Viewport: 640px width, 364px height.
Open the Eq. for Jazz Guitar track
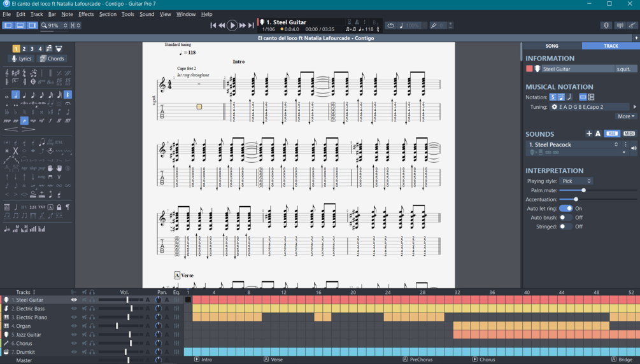pyautogui.click(x=176, y=335)
